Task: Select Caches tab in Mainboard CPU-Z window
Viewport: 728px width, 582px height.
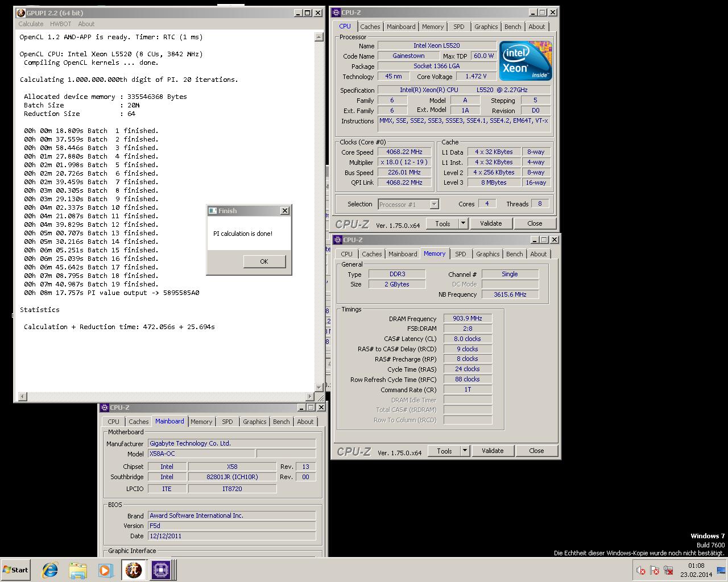Action: 138,422
